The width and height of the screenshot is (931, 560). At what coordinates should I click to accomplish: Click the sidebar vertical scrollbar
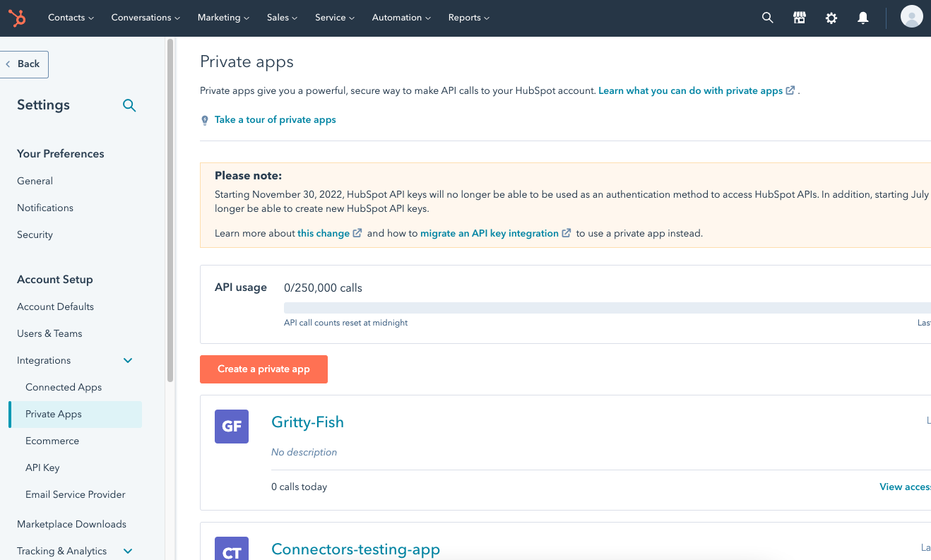pos(170,210)
